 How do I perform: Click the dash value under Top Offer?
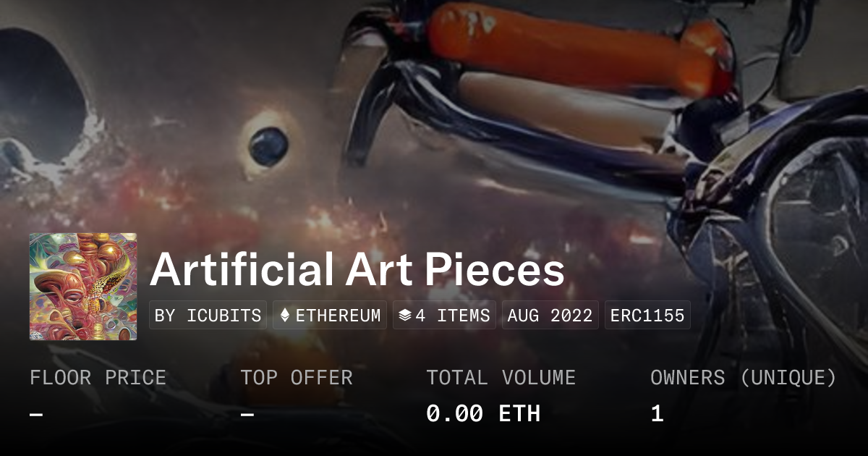tap(247, 414)
